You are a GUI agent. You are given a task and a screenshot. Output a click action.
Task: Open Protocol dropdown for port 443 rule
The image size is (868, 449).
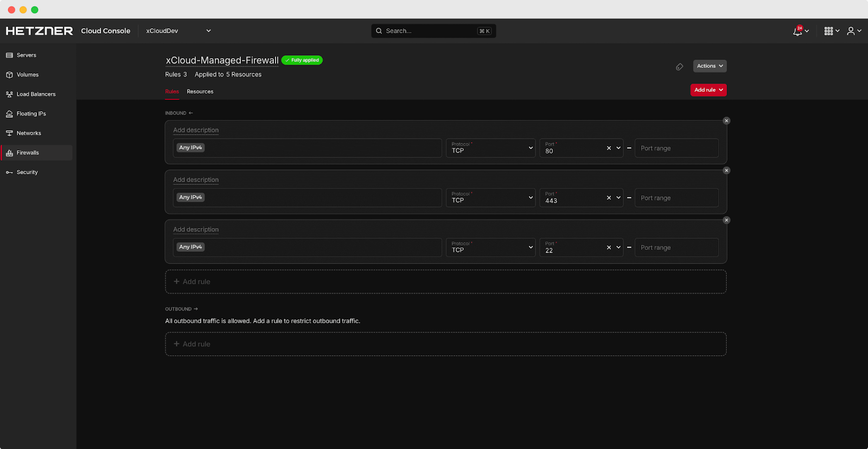[x=490, y=198]
